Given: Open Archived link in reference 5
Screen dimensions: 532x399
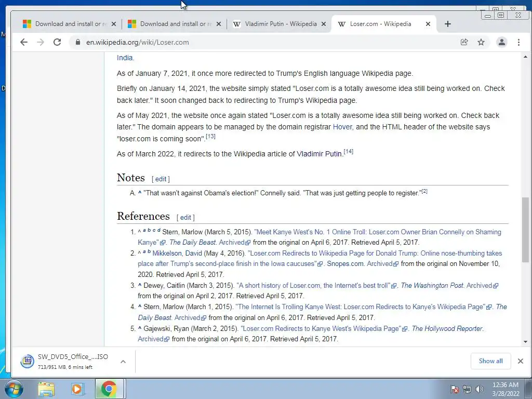Looking at the screenshot, I should click(x=153, y=339).
